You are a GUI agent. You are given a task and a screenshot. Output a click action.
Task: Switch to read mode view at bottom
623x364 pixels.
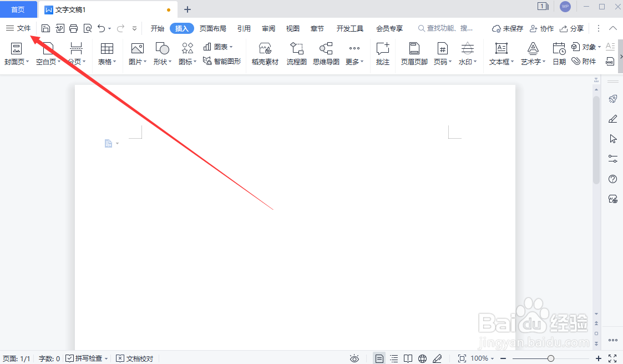coord(408,358)
